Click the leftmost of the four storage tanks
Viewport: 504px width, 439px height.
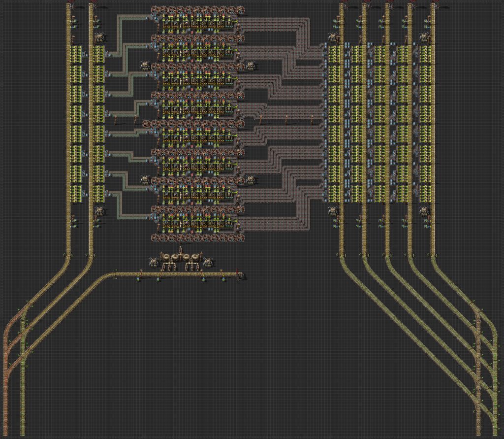[166, 257]
